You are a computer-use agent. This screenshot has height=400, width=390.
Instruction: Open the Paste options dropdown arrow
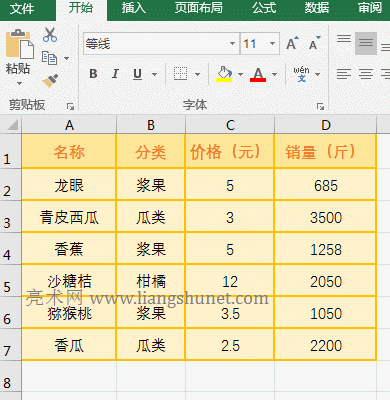pos(19,83)
